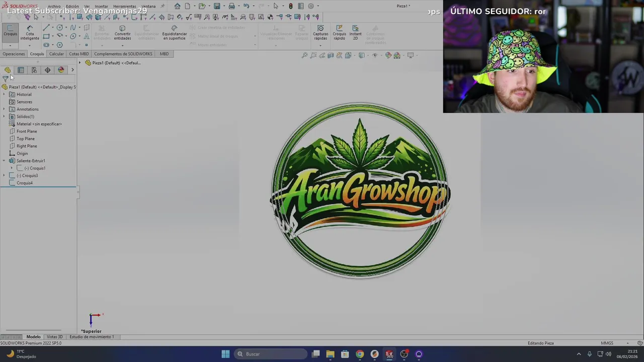Open PropertyManager tab icon
This screenshot has height=362, width=644.
[x=21, y=70]
